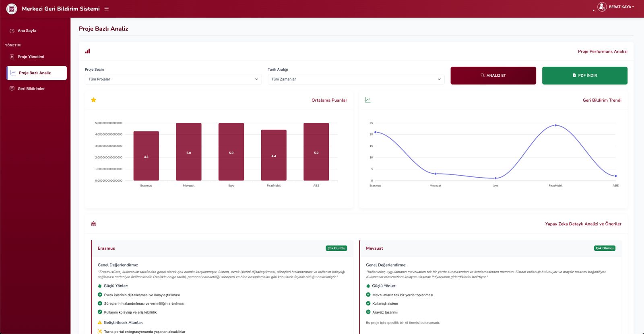Click the ANALİZ ET button
This screenshot has width=644, height=334.
point(493,76)
